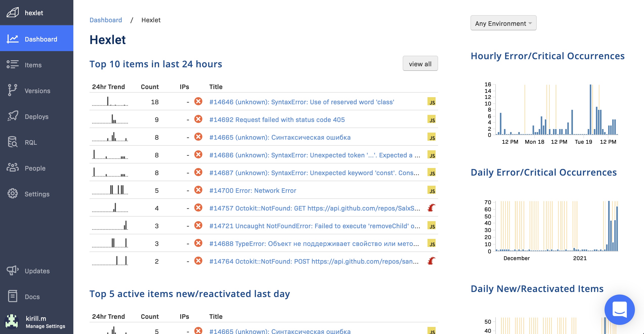Open the RQL database search icon
Viewport: 644px width, 334px height.
pos(12,142)
